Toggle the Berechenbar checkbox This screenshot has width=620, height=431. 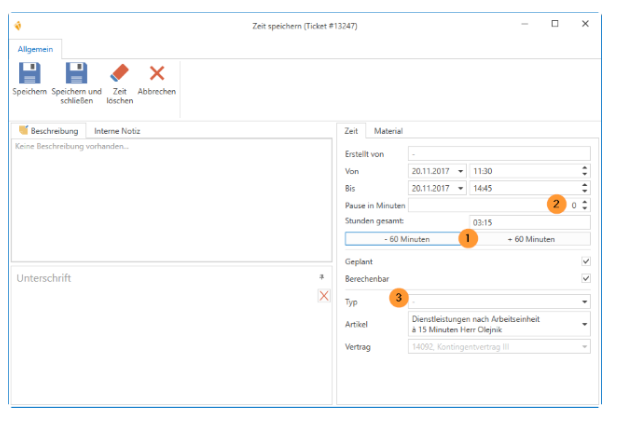[x=584, y=279]
